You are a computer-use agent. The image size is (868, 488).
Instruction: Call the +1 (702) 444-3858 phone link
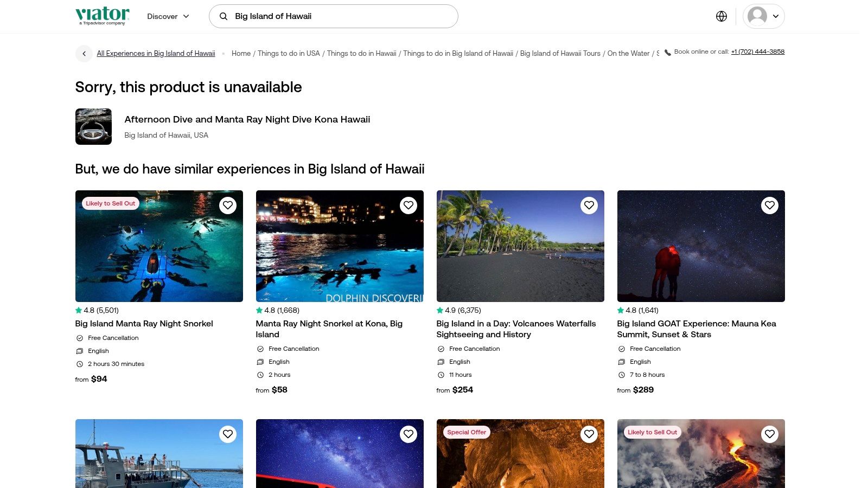pyautogui.click(x=757, y=52)
